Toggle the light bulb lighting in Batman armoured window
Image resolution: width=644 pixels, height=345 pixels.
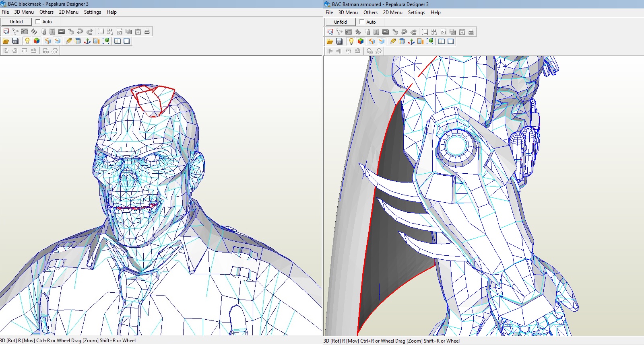351,41
